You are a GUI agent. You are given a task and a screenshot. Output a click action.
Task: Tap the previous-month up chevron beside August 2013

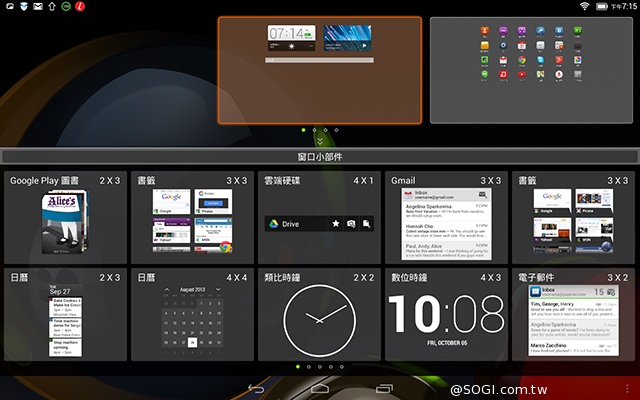coord(167,289)
